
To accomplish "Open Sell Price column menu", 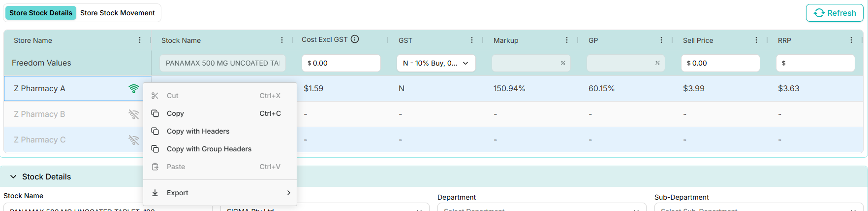I will point(756,40).
